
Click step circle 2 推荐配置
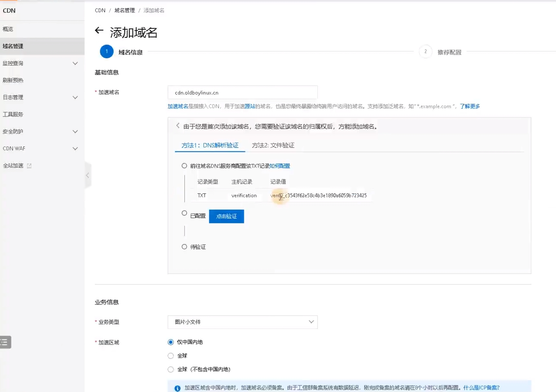click(425, 52)
